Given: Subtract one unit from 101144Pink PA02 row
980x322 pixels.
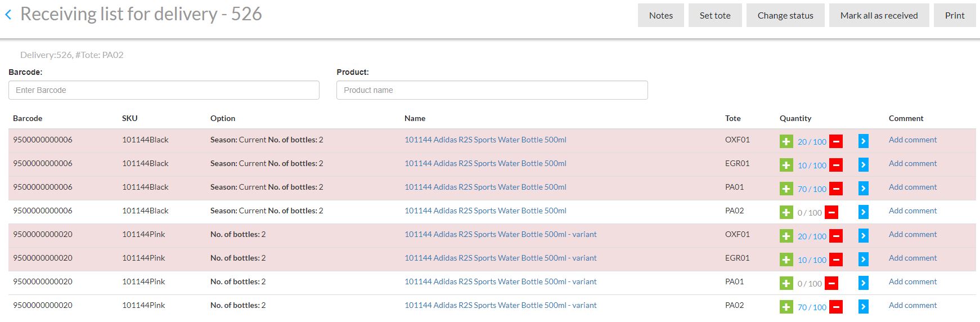Looking at the screenshot, I should pyautogui.click(x=836, y=307).
